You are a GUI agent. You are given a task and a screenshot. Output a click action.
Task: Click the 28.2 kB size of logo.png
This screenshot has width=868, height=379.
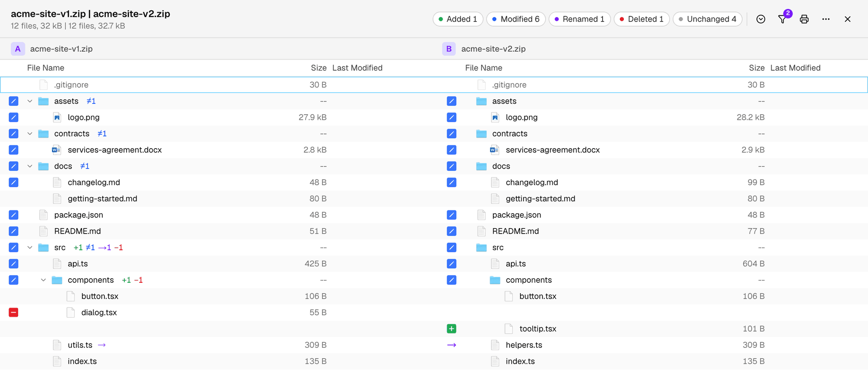pos(750,117)
